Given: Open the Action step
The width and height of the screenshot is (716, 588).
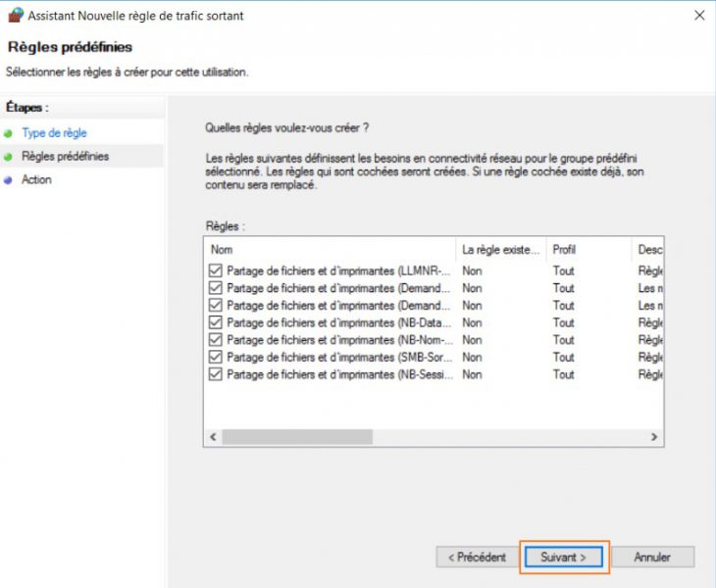Looking at the screenshot, I should (36, 179).
